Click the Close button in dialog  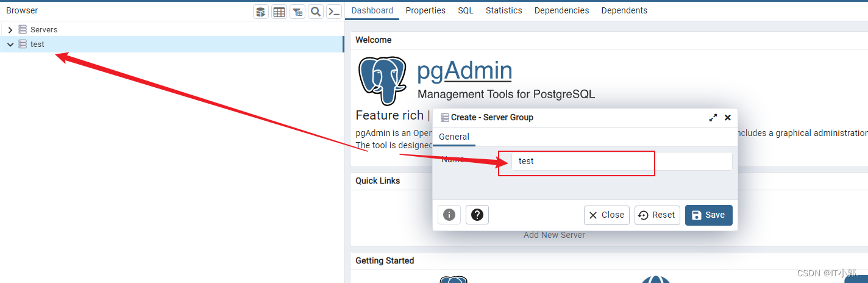(607, 215)
